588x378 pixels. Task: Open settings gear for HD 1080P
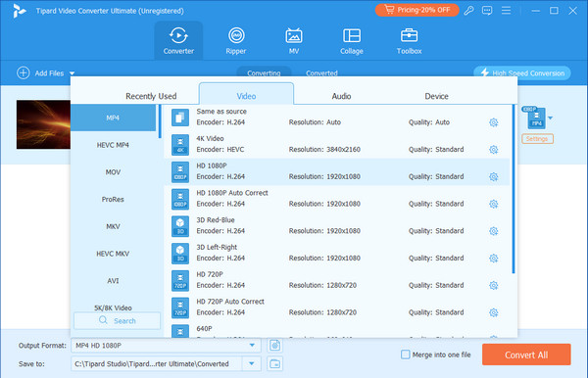(x=494, y=177)
